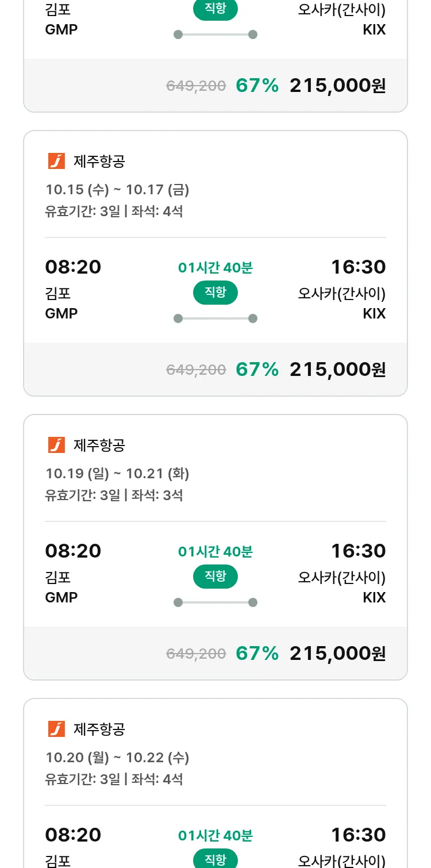
Task: Tap the route line on the 10.19 flight
Action: pos(215,602)
